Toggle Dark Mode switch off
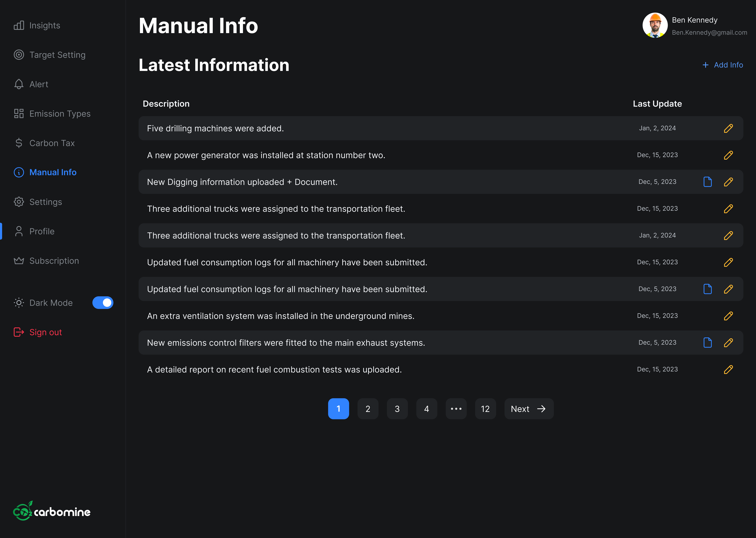756x538 pixels. pos(103,303)
